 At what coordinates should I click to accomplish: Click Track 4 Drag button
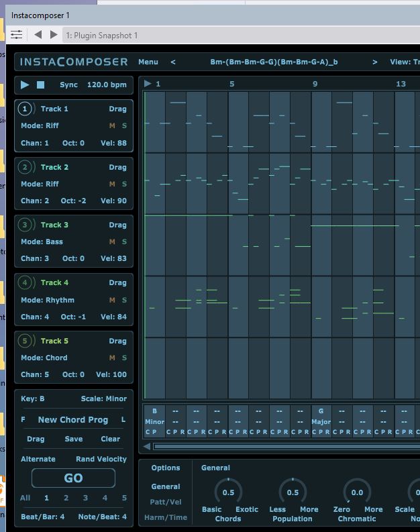pyautogui.click(x=117, y=282)
